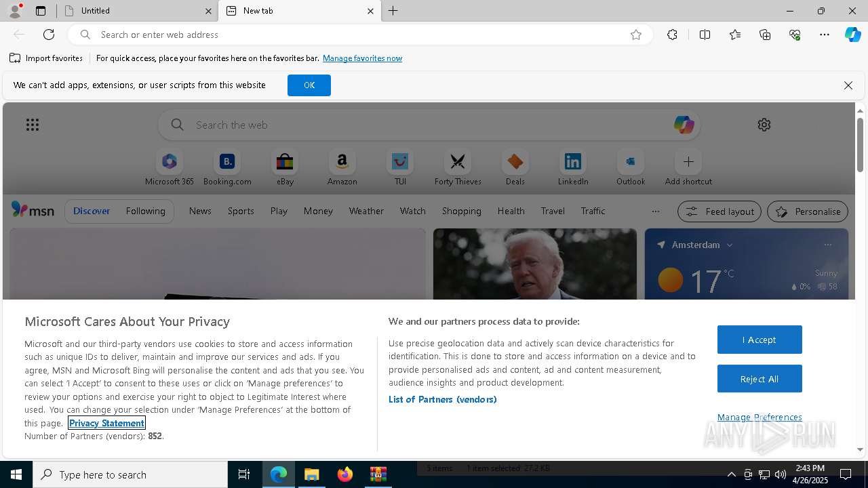Dismiss the extensions notification bar
868x488 pixels.
point(848,85)
